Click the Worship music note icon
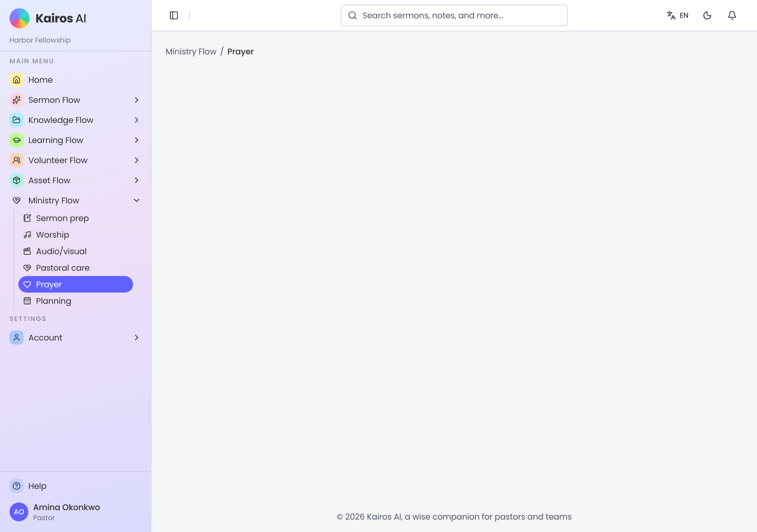The image size is (757, 532). pyautogui.click(x=27, y=235)
